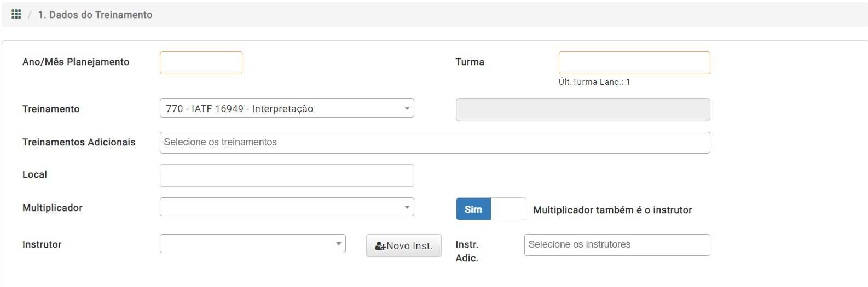Open the 'Selecione os instrutores' field
The image size is (868, 287).
click(617, 245)
